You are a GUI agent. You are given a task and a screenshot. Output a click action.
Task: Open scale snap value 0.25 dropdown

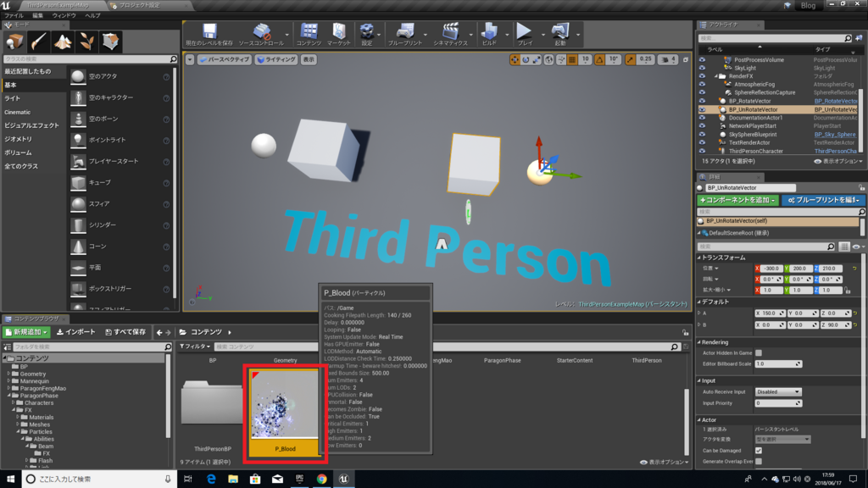[645, 59]
